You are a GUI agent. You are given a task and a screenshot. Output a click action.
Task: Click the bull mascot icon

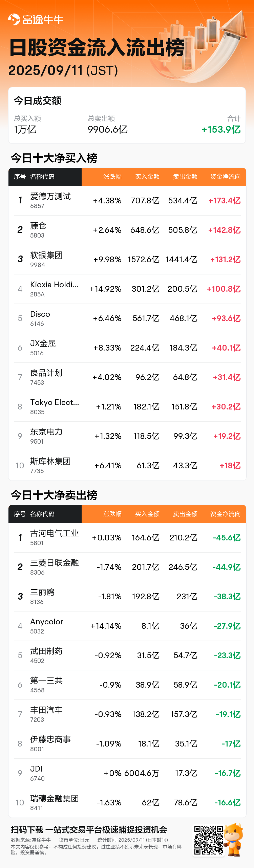234,839
